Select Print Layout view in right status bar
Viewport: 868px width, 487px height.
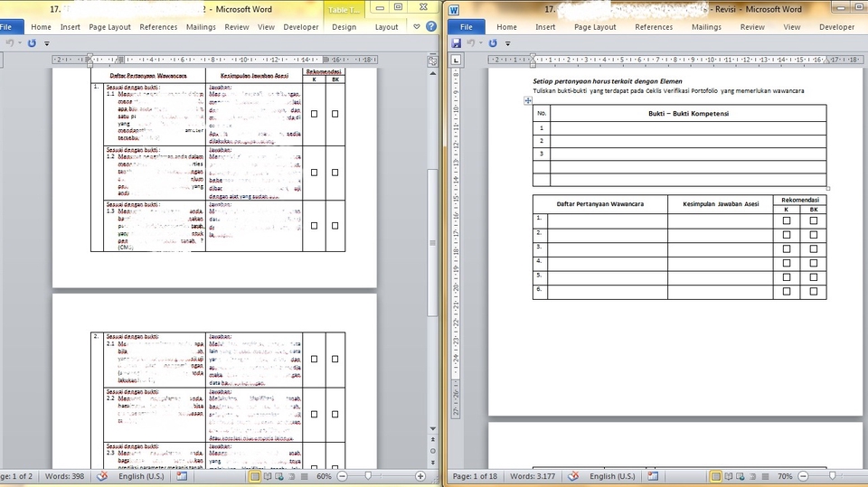pos(716,476)
